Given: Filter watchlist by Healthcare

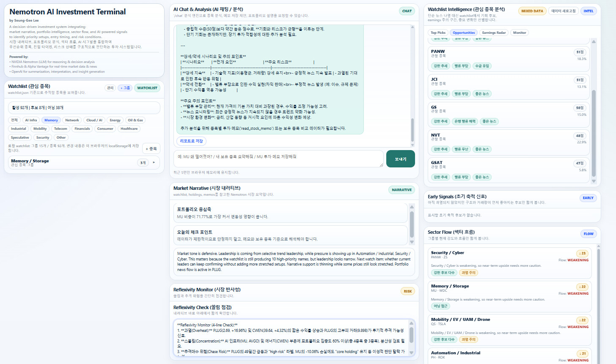Looking at the screenshot, I should (129, 129).
